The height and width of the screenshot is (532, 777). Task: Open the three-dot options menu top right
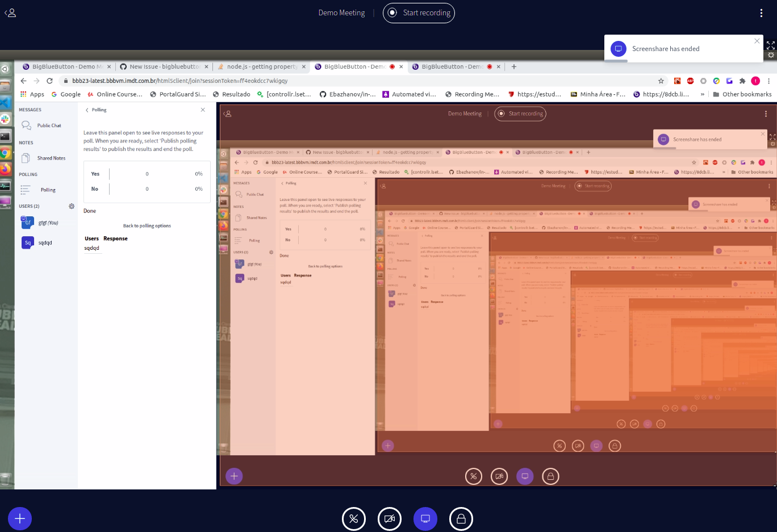pyautogui.click(x=761, y=12)
